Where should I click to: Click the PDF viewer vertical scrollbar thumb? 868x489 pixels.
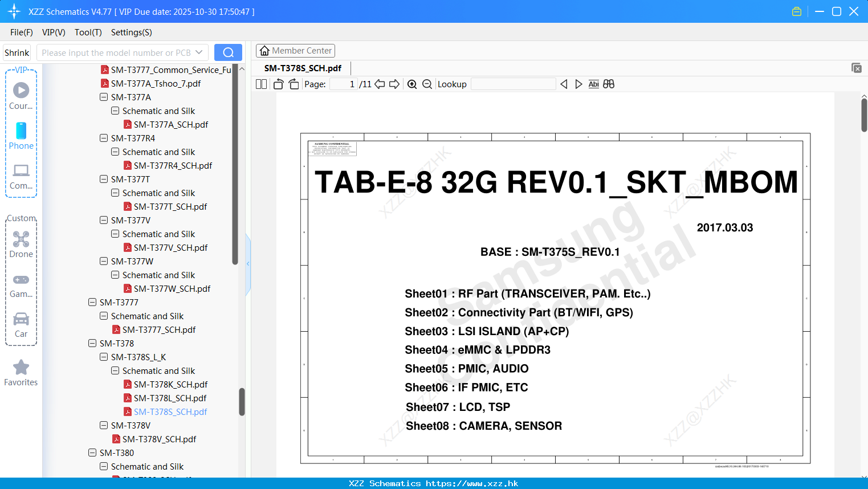point(864,115)
